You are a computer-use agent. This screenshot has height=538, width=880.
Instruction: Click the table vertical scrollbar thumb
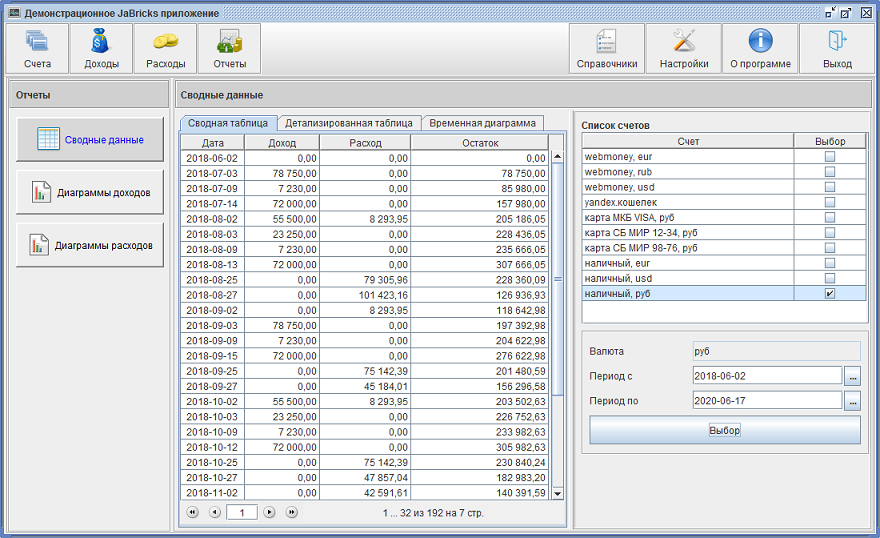(x=557, y=279)
